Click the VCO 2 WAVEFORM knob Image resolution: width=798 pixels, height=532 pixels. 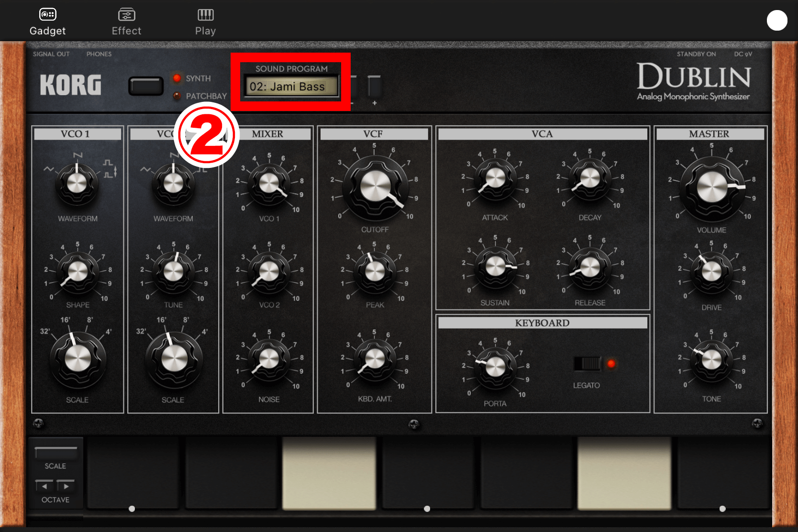(173, 183)
